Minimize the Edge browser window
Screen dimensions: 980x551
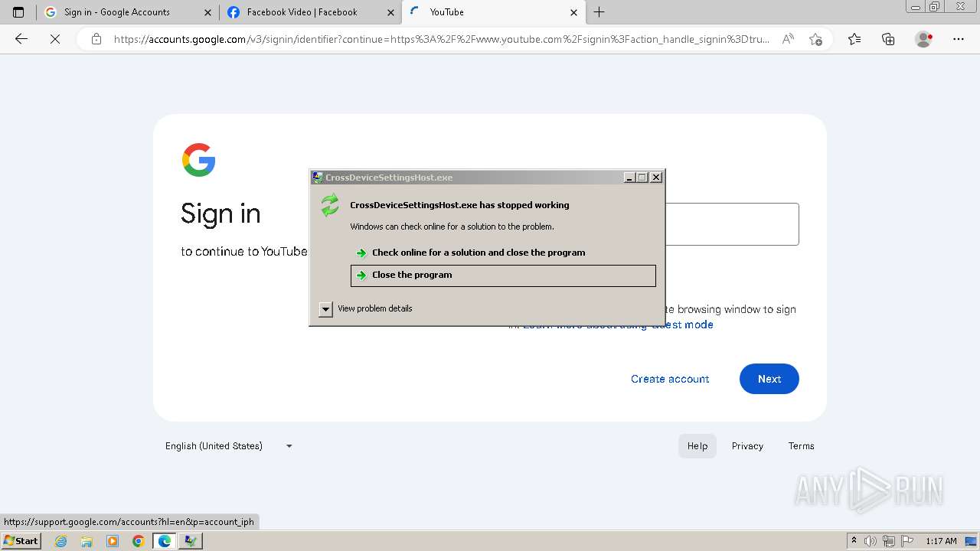point(915,7)
